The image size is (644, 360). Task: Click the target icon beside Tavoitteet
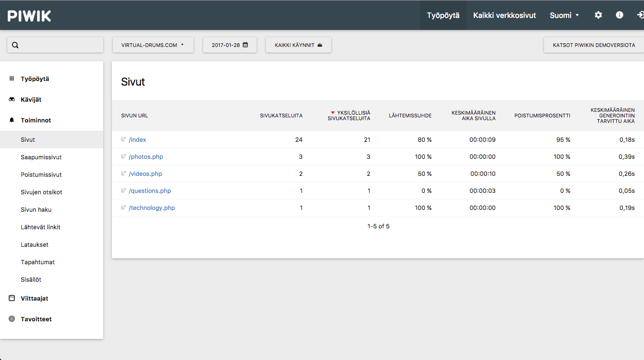[12, 319]
